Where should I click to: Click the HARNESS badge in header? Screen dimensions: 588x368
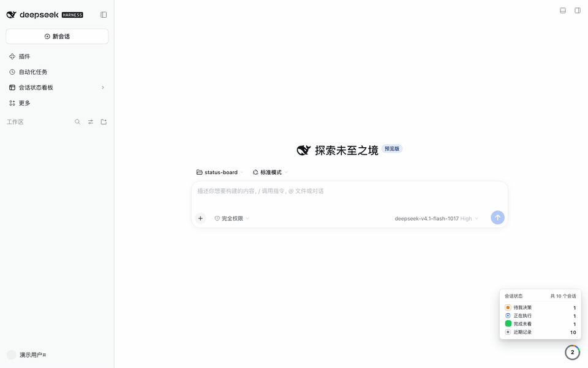72,15
